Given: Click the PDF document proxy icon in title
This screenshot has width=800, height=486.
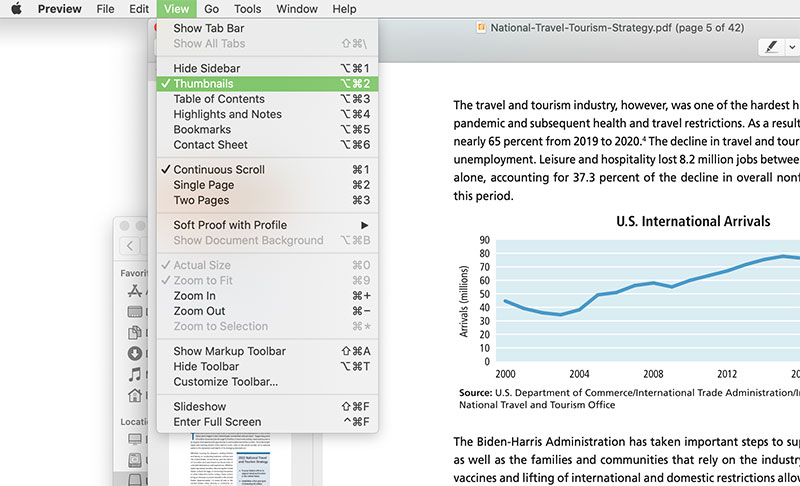Looking at the screenshot, I should tap(483, 29).
